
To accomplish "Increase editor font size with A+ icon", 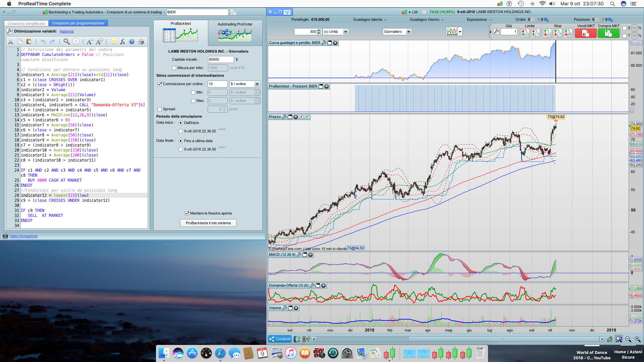I will click(x=99, y=42).
